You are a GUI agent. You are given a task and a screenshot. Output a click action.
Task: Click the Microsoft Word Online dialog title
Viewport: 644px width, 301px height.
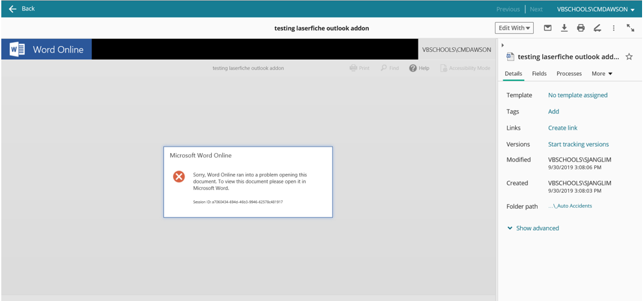pos(201,156)
